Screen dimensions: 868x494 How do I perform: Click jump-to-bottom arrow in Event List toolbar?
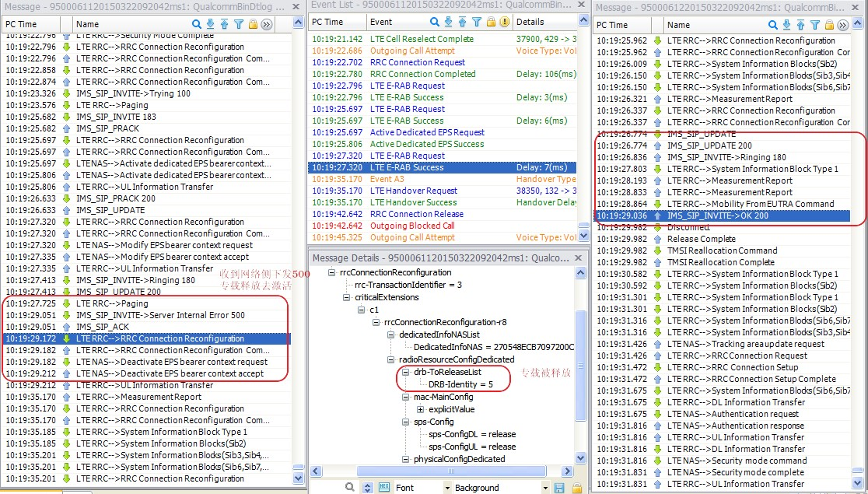448,22
